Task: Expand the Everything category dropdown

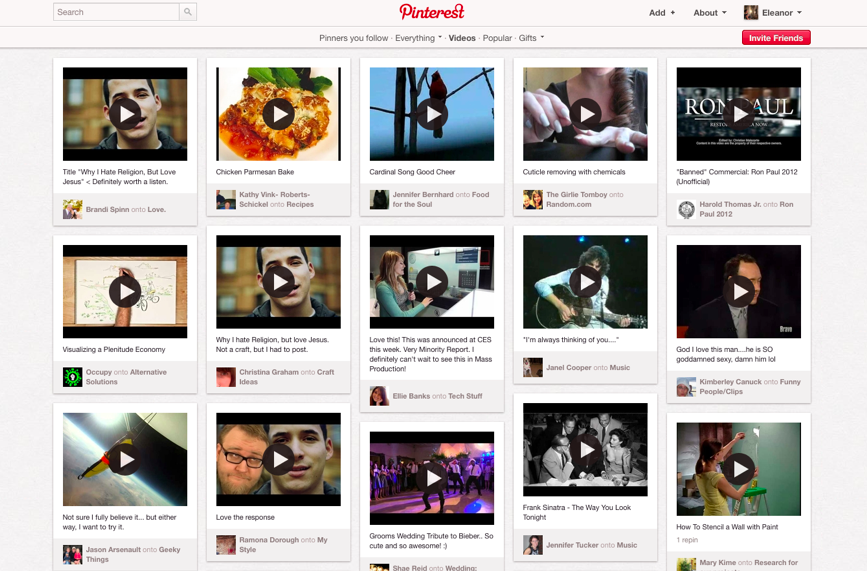Action: (419, 38)
